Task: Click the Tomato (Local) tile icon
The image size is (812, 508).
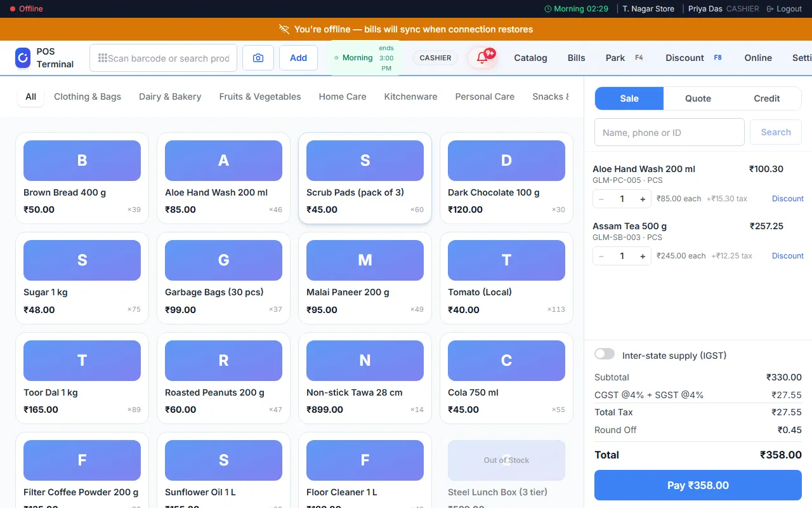Action: coord(506,260)
